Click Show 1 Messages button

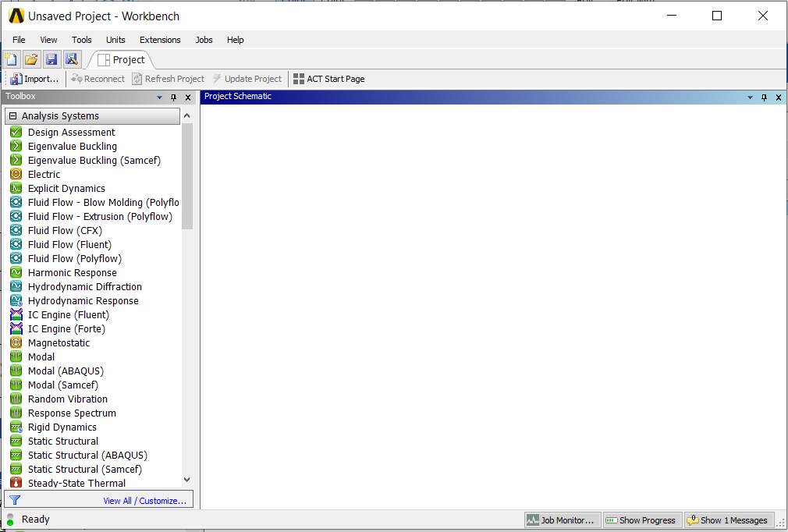pos(729,520)
